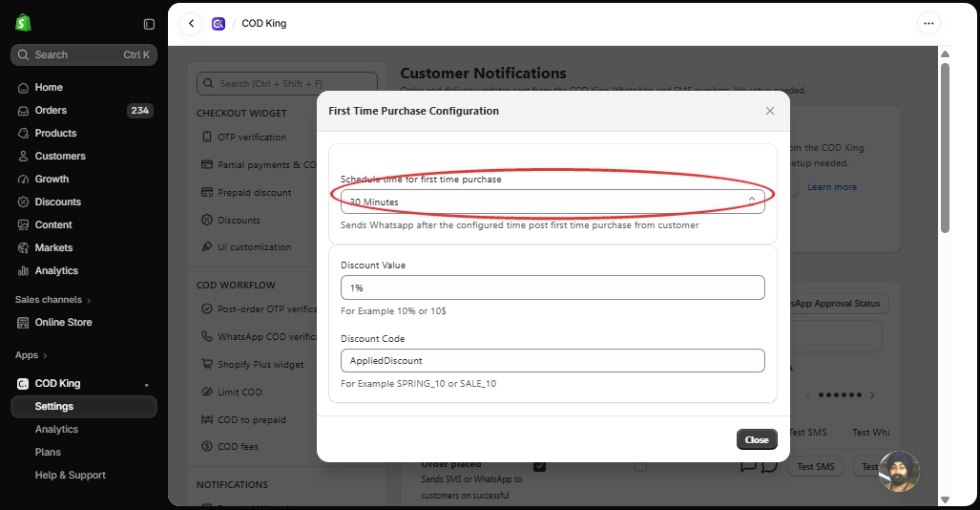This screenshot has height=510, width=980.
Task: Open schedule time dropdown 30 Minutes
Action: tap(553, 202)
